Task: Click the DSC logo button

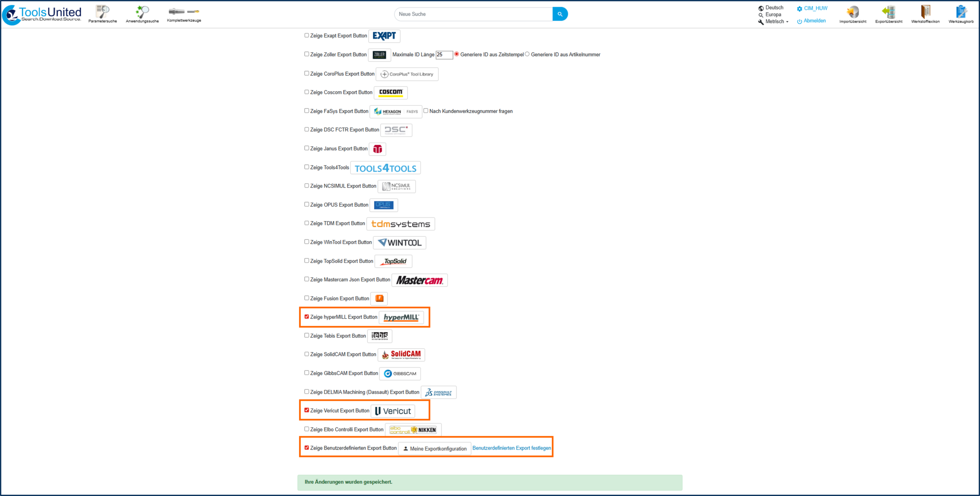Action: coord(396,130)
